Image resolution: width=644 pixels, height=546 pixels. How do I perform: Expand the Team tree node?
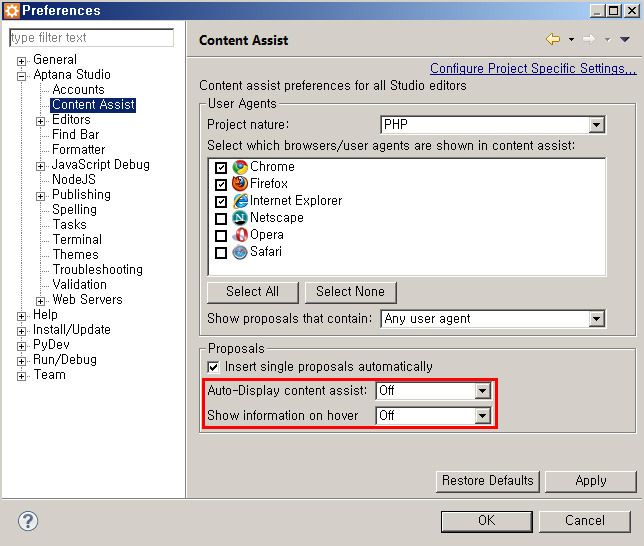tap(21, 376)
